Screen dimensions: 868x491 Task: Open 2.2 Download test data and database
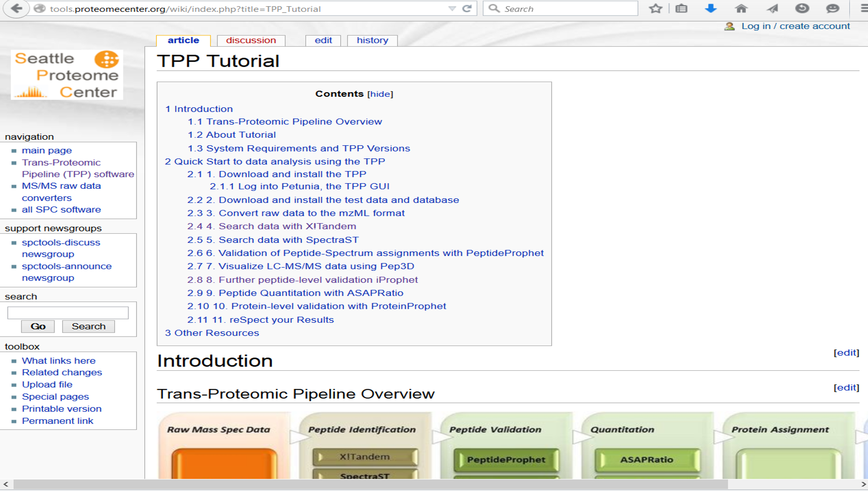(x=323, y=200)
